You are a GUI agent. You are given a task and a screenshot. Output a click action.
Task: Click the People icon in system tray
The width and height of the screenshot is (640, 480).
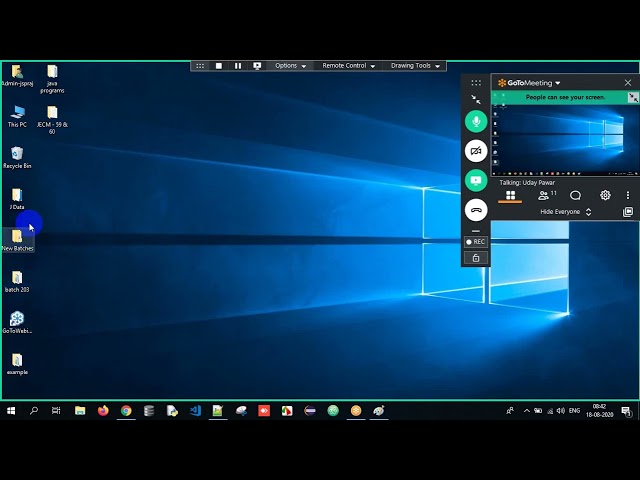pyautogui.click(x=510, y=411)
